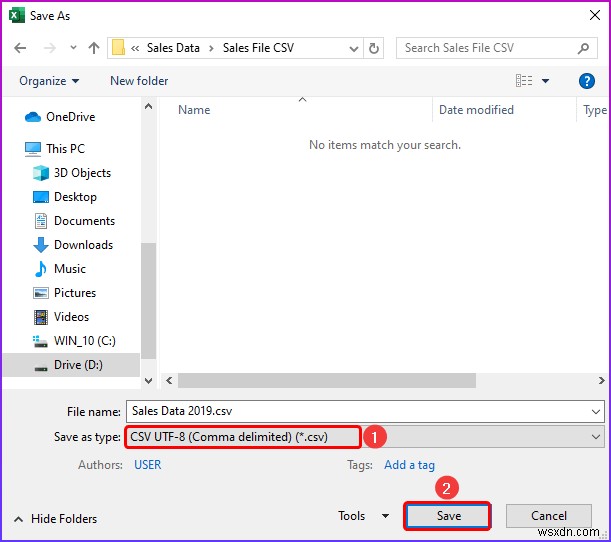Click navigation pane scroll down arrow

tap(148, 380)
